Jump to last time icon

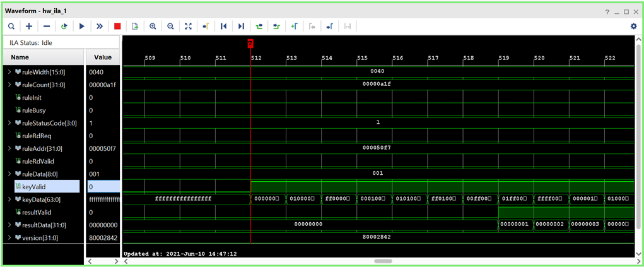coord(241,27)
